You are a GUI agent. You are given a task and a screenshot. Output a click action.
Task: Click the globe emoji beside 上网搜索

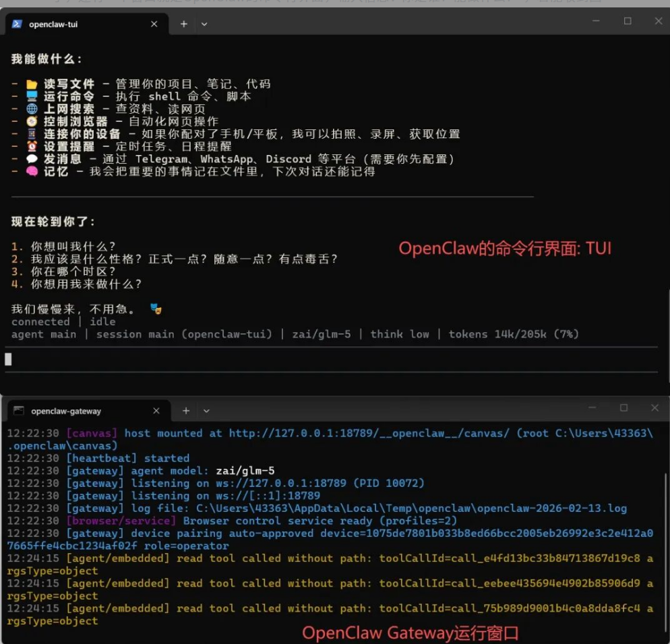[32, 109]
